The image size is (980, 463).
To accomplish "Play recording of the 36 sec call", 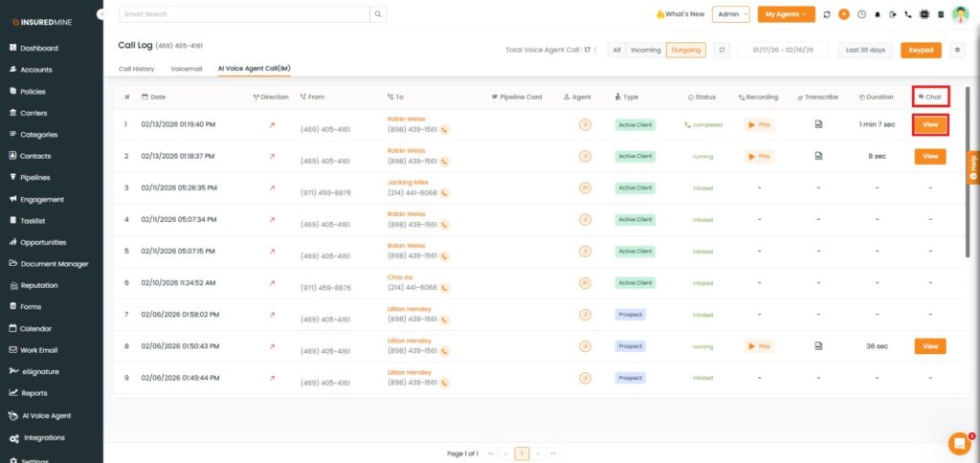I will (x=759, y=345).
